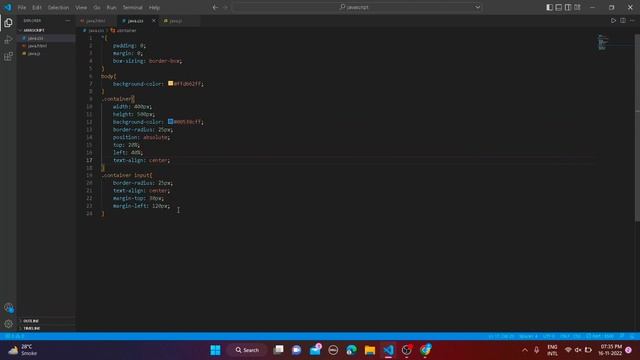
Task: Open the Go menu
Action: (97, 7)
